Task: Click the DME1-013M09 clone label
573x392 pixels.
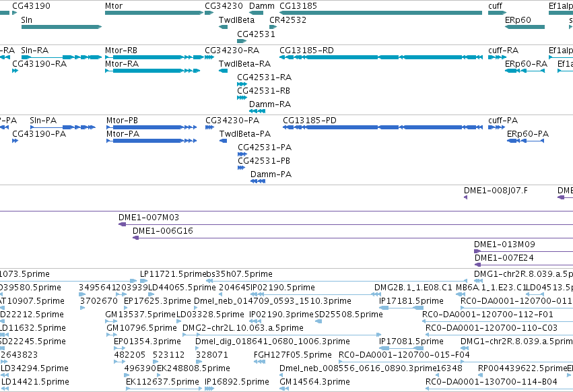Action: pos(504,244)
